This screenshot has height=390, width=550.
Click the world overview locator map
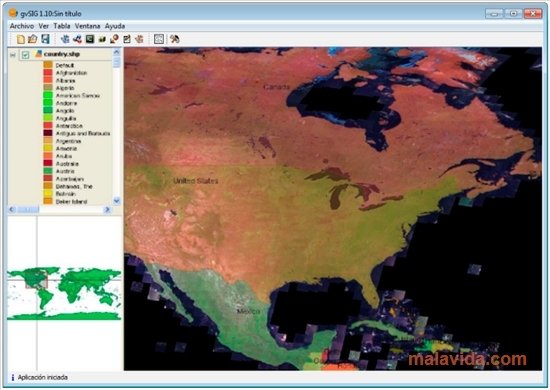click(64, 293)
